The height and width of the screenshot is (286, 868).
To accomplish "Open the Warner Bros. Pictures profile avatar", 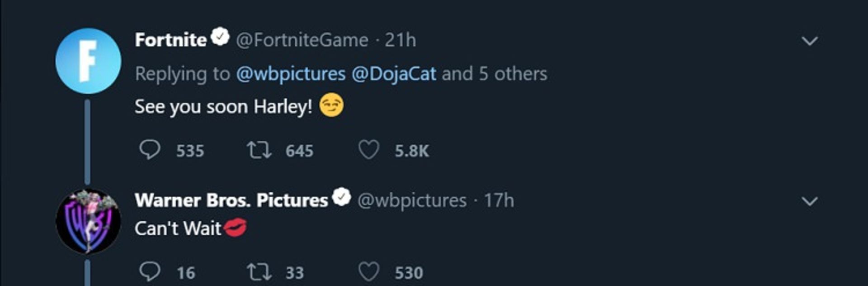I will [88, 221].
